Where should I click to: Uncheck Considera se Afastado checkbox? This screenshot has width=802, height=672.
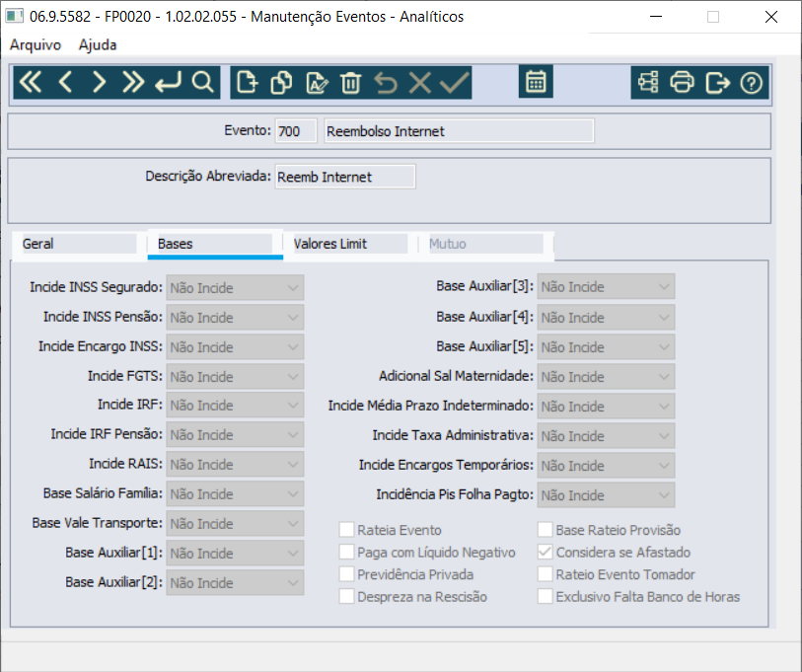[x=546, y=552]
